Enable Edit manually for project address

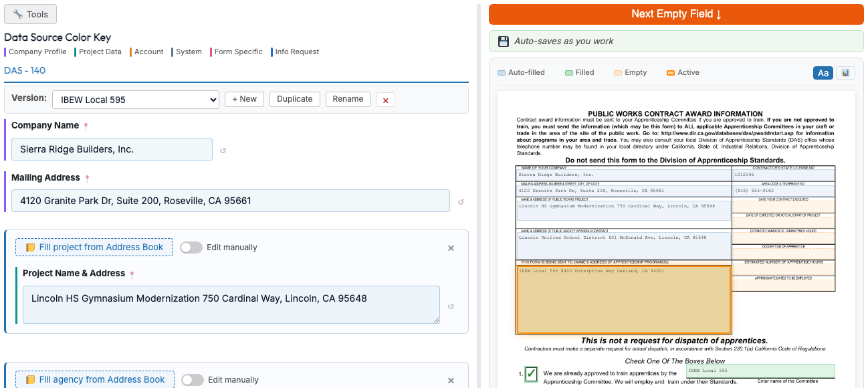191,248
